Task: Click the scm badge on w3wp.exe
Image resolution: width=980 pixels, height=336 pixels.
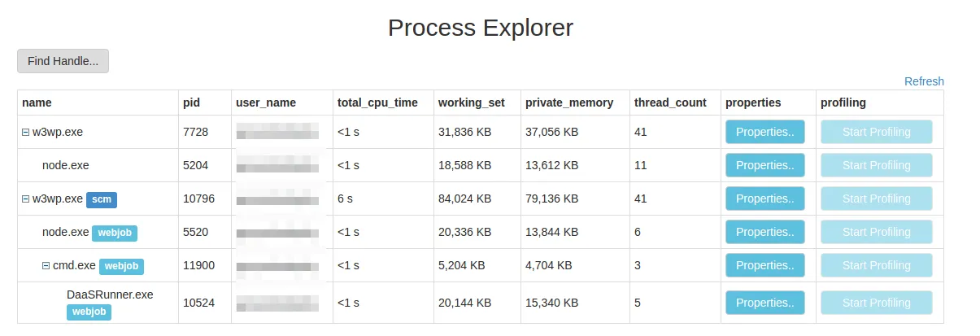Action: tap(102, 199)
